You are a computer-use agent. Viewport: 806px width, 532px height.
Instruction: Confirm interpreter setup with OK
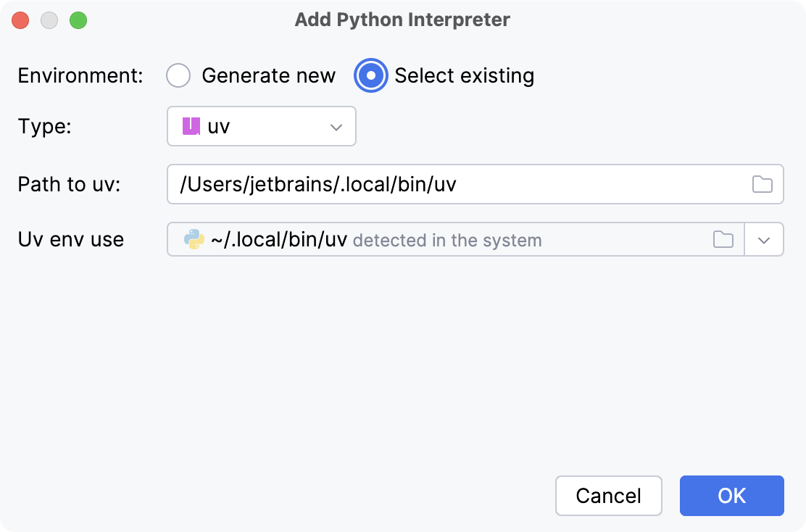[731, 496]
